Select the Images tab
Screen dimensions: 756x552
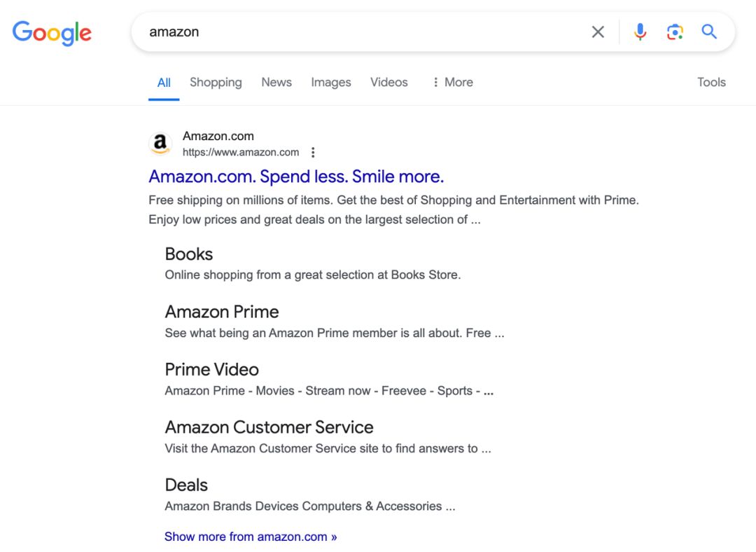331,82
